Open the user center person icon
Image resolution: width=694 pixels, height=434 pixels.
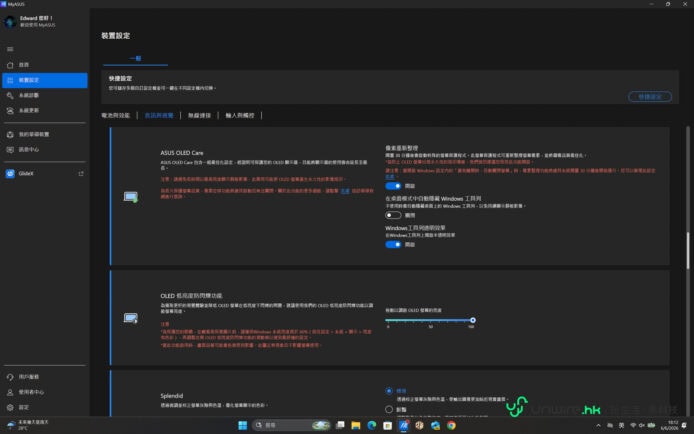point(10,392)
